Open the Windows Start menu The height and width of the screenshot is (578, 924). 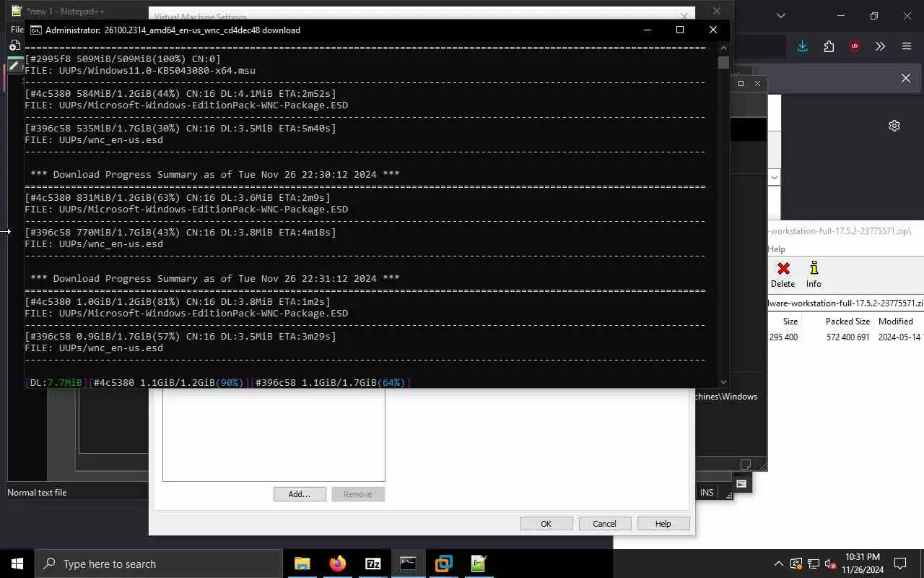pos(17,564)
